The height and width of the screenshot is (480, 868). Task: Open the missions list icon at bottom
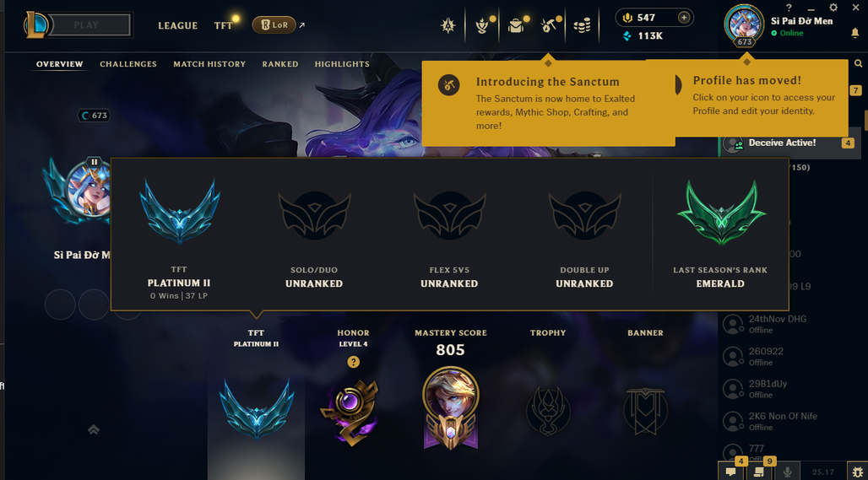tap(759, 472)
